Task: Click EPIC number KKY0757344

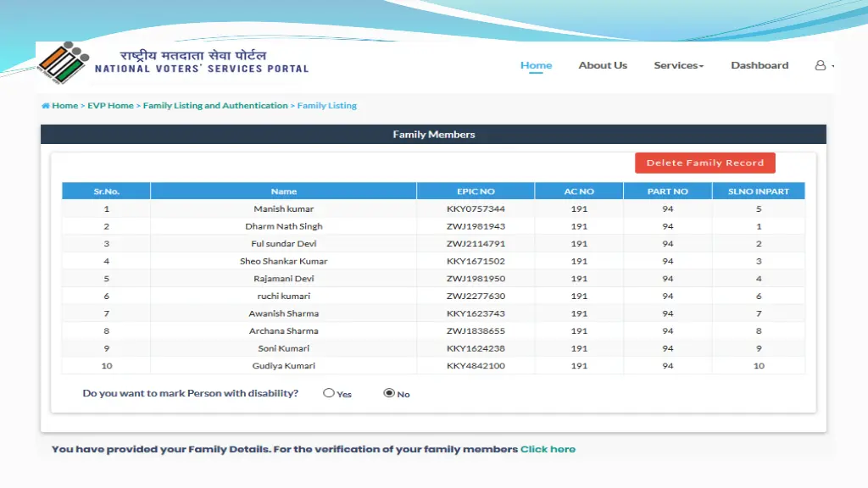Action: pos(476,209)
